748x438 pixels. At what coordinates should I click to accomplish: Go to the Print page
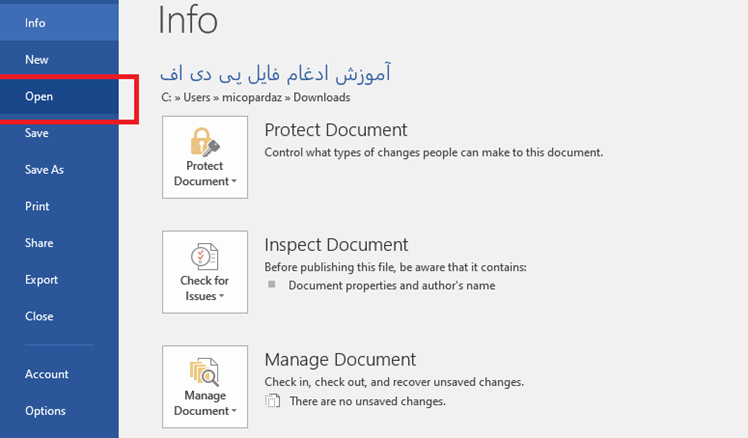click(59, 207)
